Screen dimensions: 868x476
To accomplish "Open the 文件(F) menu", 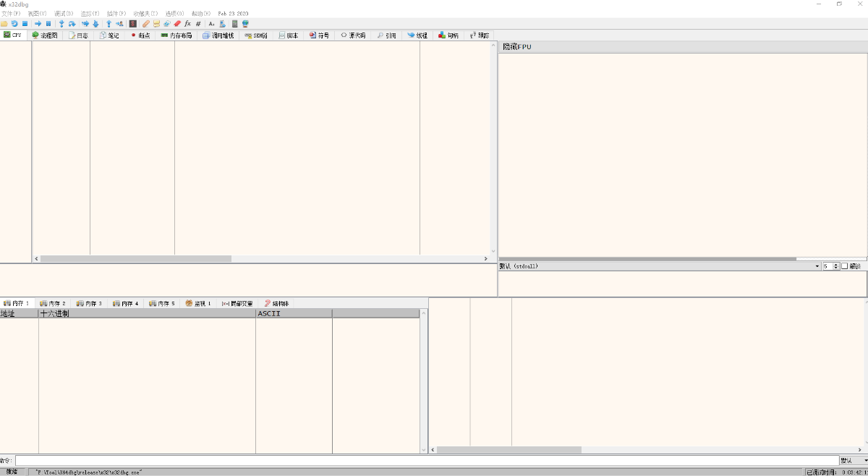I will (x=11, y=14).
